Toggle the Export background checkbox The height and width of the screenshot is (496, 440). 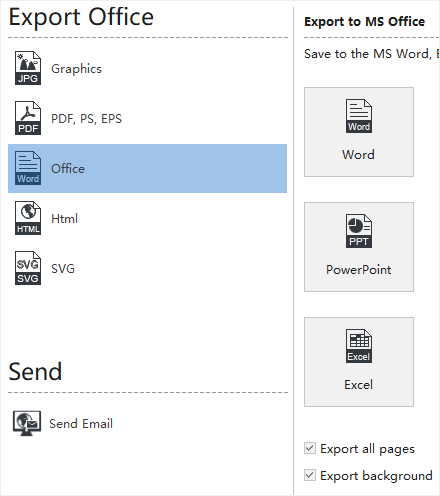(x=310, y=475)
